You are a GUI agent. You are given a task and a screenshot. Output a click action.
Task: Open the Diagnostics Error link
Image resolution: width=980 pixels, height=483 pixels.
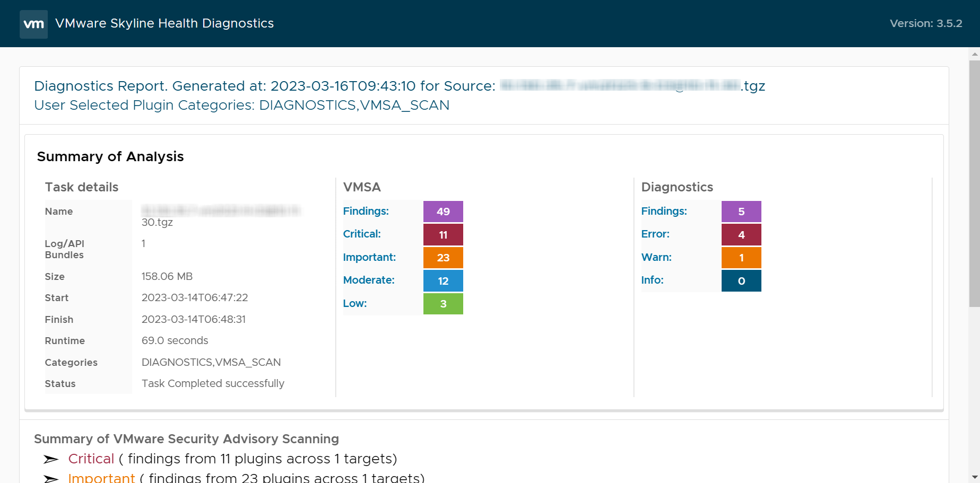click(655, 234)
